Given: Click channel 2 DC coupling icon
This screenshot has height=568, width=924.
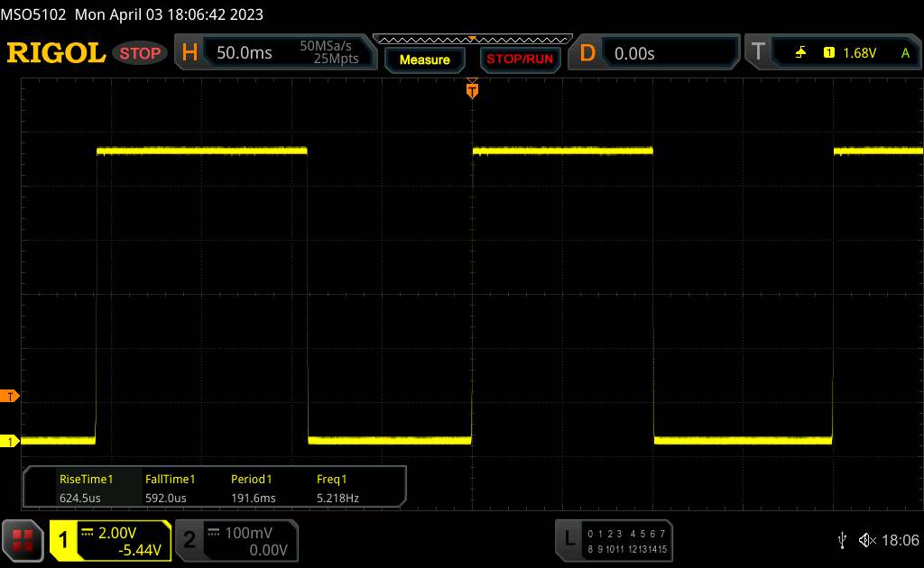Looking at the screenshot, I should click(x=213, y=532).
